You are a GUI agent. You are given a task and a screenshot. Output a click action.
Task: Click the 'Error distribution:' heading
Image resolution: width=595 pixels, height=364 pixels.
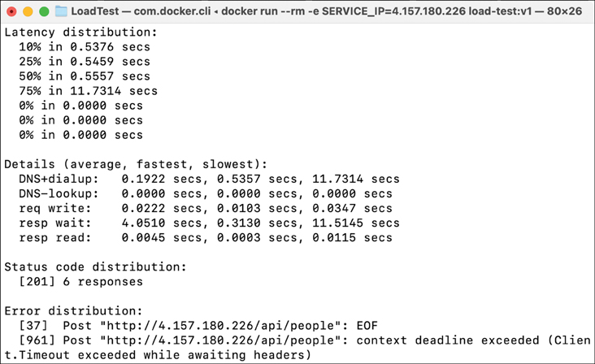[75, 311]
